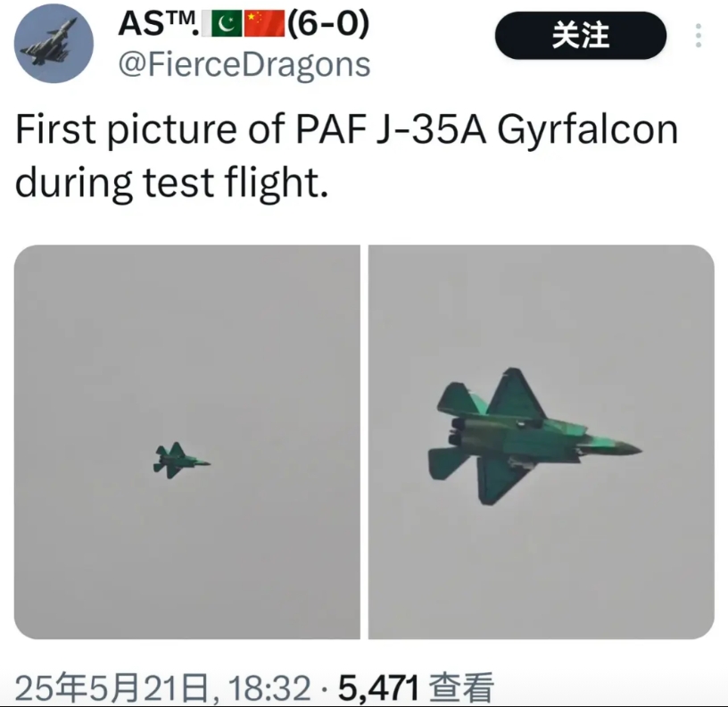The image size is (728, 707).
Task: Click the 25年5月21日, 18:32 timestamp
Action: (163, 687)
